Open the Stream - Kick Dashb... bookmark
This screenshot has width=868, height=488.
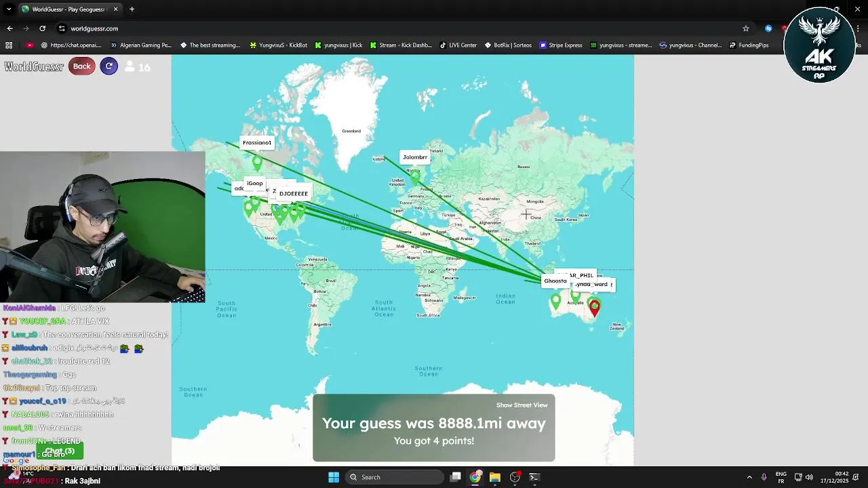tap(400, 45)
